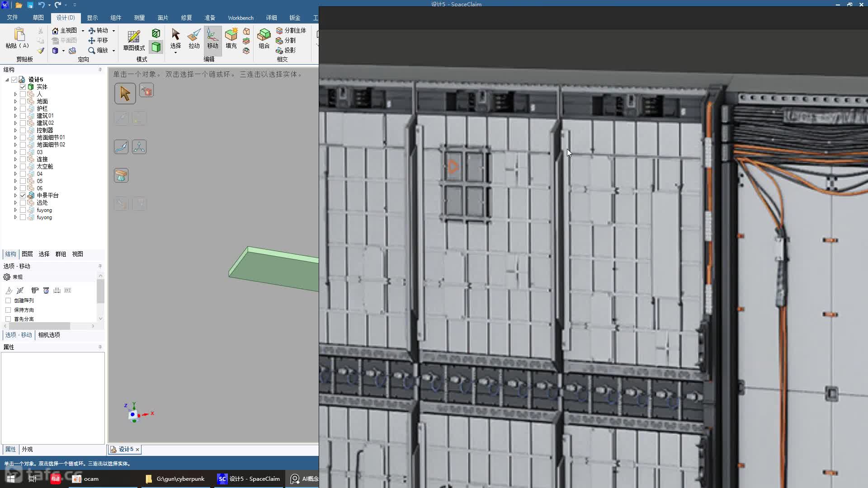
Task: Pin the 结构 panel
Action: coord(100,70)
